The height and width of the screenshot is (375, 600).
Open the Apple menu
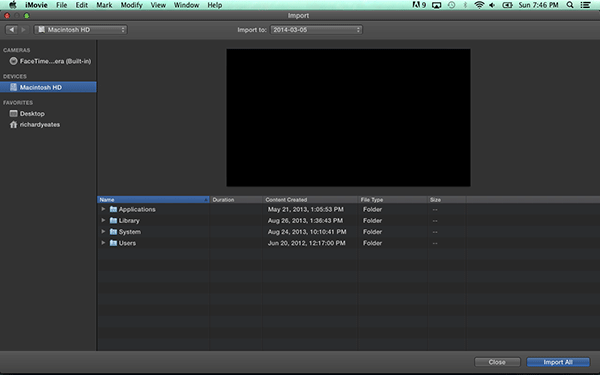(x=13, y=5)
